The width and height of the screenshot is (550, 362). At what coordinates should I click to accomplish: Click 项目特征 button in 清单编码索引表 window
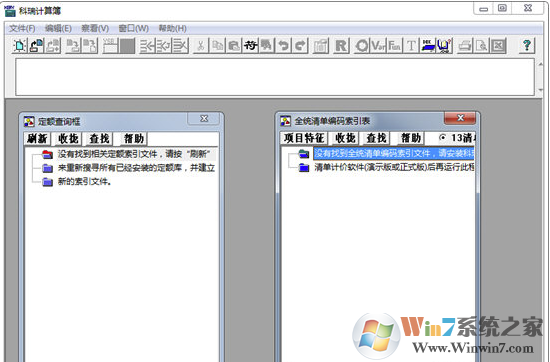(304, 138)
